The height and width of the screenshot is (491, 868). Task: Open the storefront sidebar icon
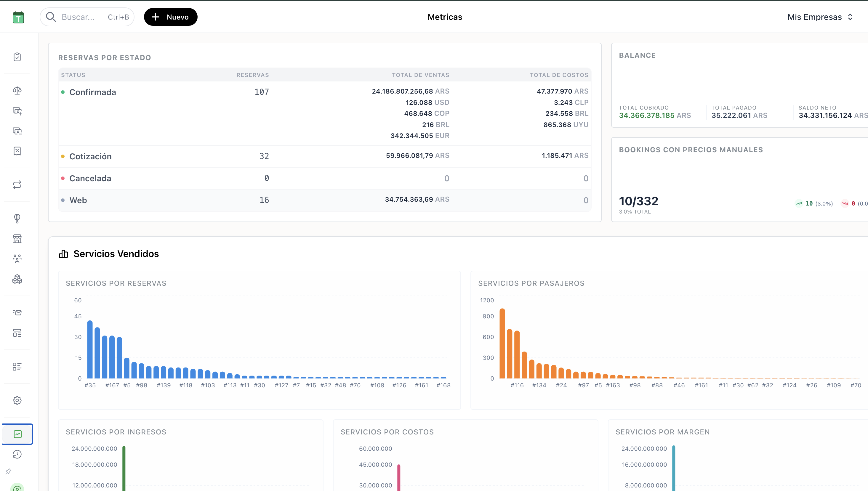click(17, 239)
